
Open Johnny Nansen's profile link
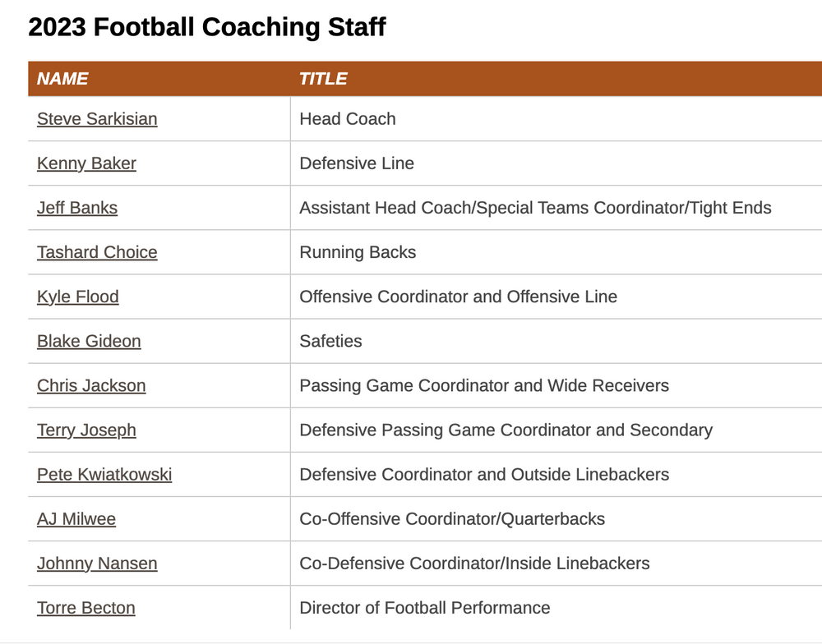pyautogui.click(x=97, y=563)
